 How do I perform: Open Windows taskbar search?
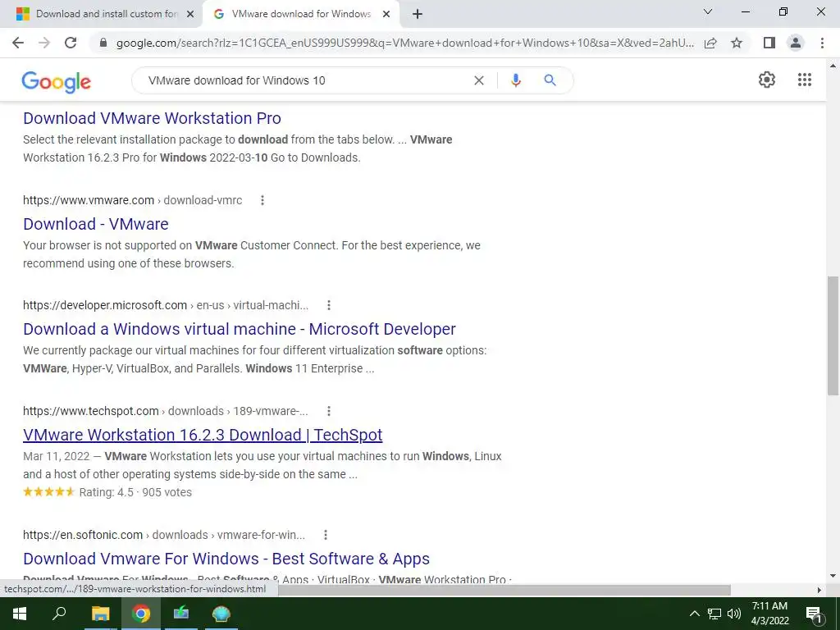59,614
